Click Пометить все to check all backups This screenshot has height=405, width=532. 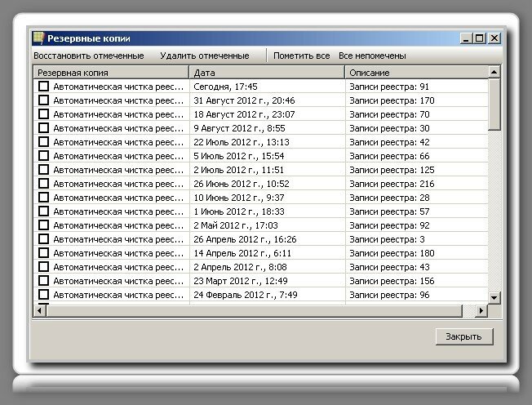click(x=301, y=56)
